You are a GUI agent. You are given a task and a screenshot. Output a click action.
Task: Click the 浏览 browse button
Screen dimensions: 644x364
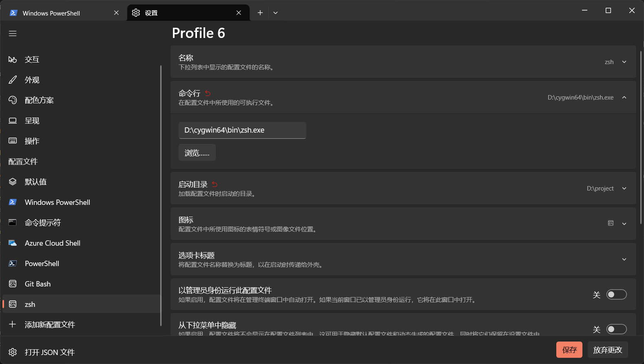point(197,153)
